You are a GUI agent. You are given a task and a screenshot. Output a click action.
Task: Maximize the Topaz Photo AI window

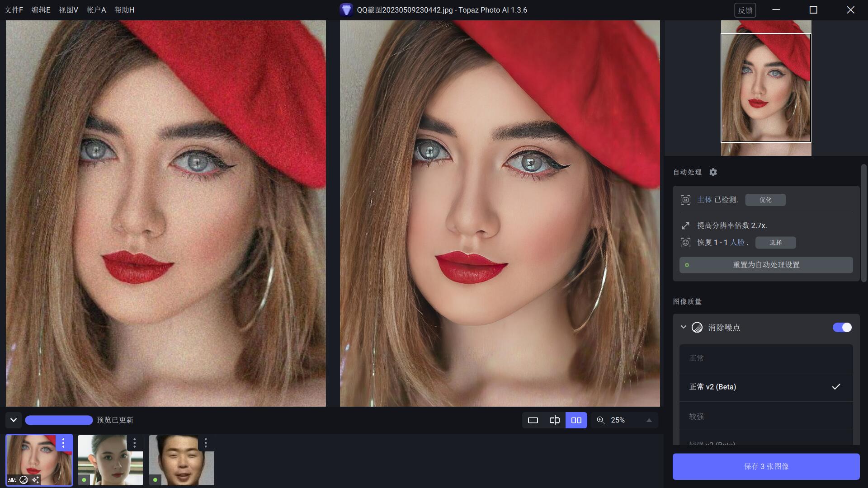tap(813, 10)
